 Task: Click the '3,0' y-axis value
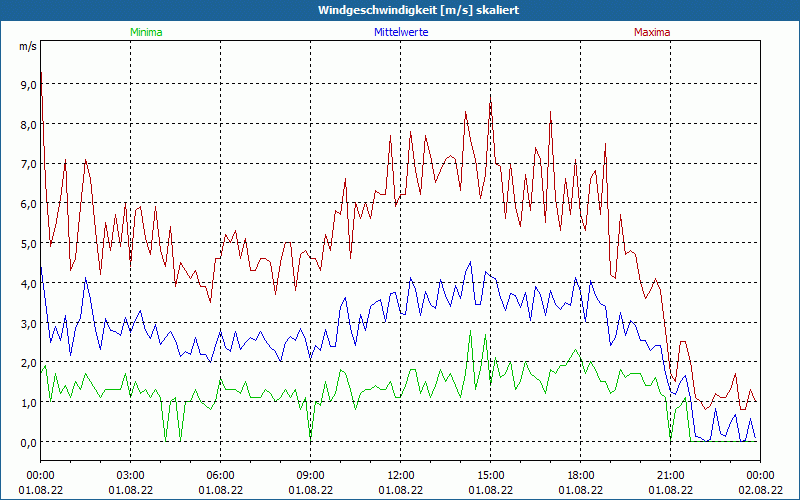click(28, 323)
